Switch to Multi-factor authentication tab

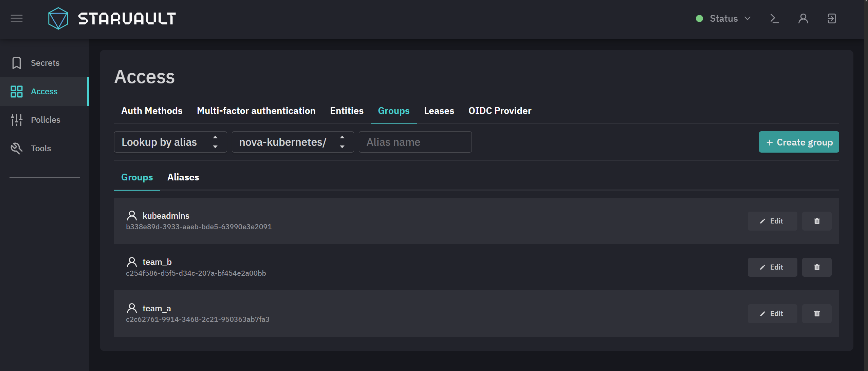[x=256, y=111]
